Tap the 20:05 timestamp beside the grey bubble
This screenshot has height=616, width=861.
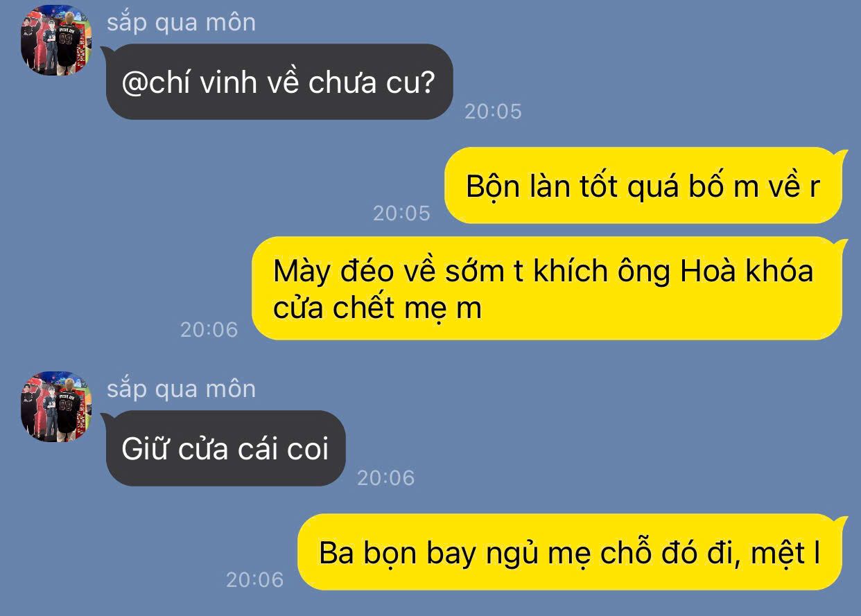tap(493, 112)
